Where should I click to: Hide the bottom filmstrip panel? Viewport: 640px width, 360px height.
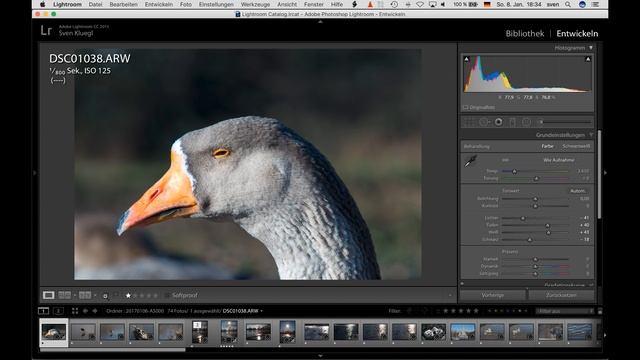click(x=320, y=356)
